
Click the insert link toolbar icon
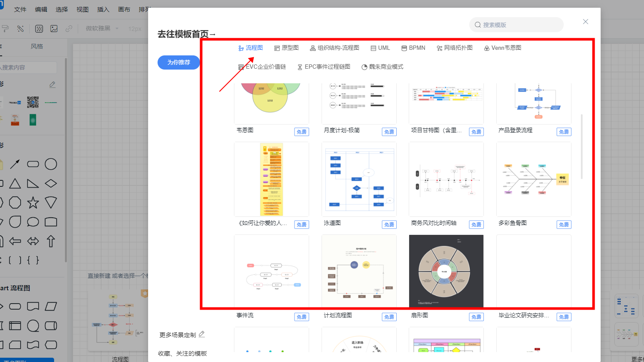click(x=69, y=29)
